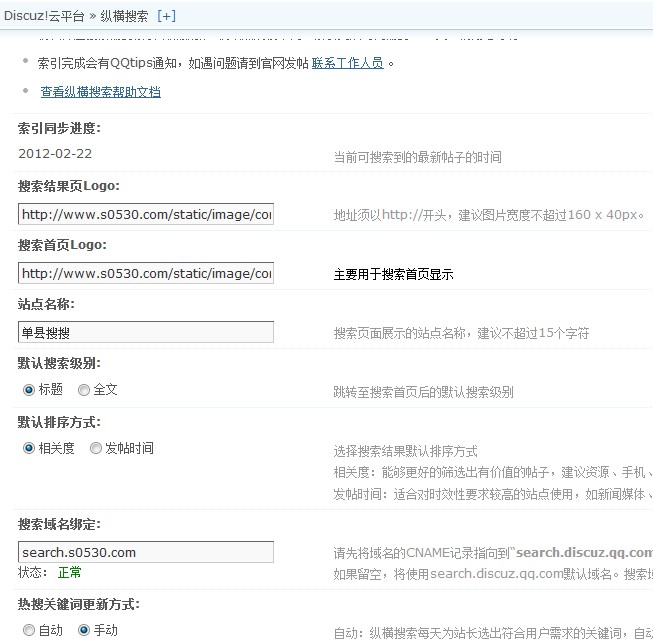Viewport: 653px width, 642px height.
Task: Click the 站点名称 field containing 单县搜搜
Action: point(146,332)
